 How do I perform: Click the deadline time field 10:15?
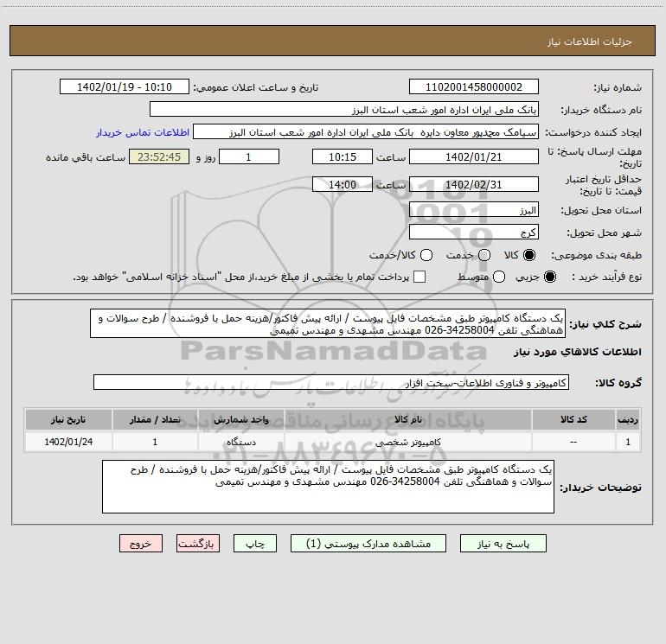343,156
